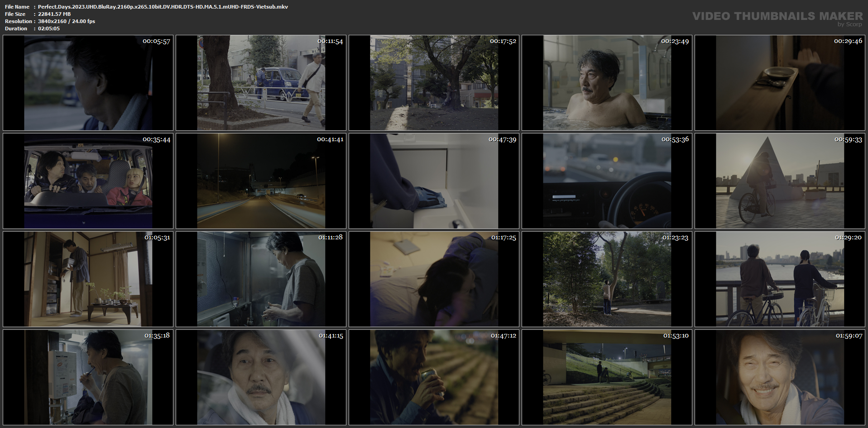Select the thumbnail at 00:29:46

pyautogui.click(x=780, y=83)
